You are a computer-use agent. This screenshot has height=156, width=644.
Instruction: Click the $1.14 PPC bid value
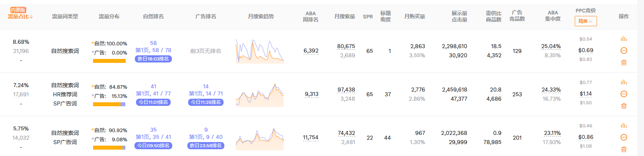click(x=585, y=94)
